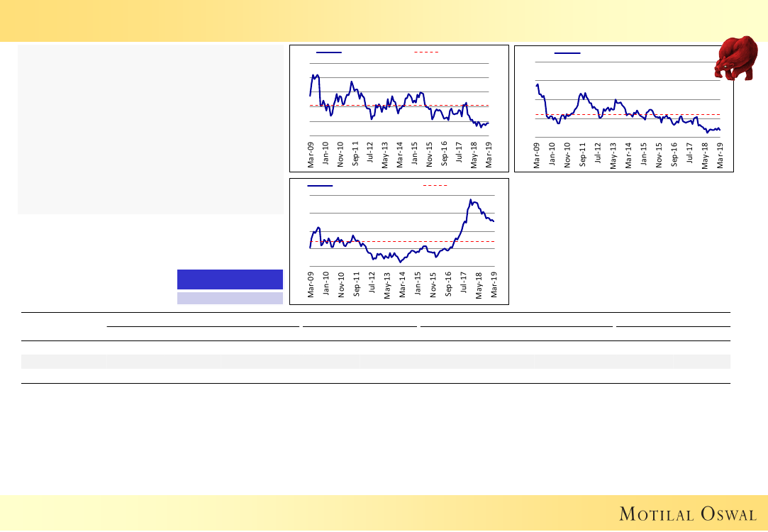Viewport: 768px width, 532px height.
Task: Click solid blue legend line in top-left chart
Action: (x=329, y=52)
